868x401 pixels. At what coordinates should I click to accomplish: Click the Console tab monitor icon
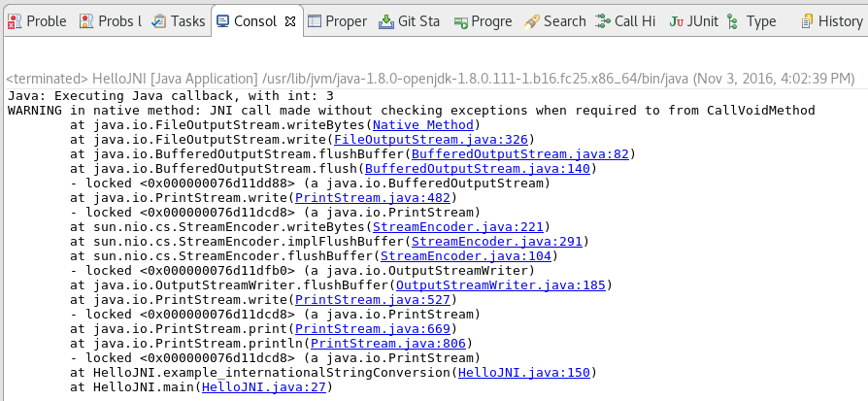[222, 20]
